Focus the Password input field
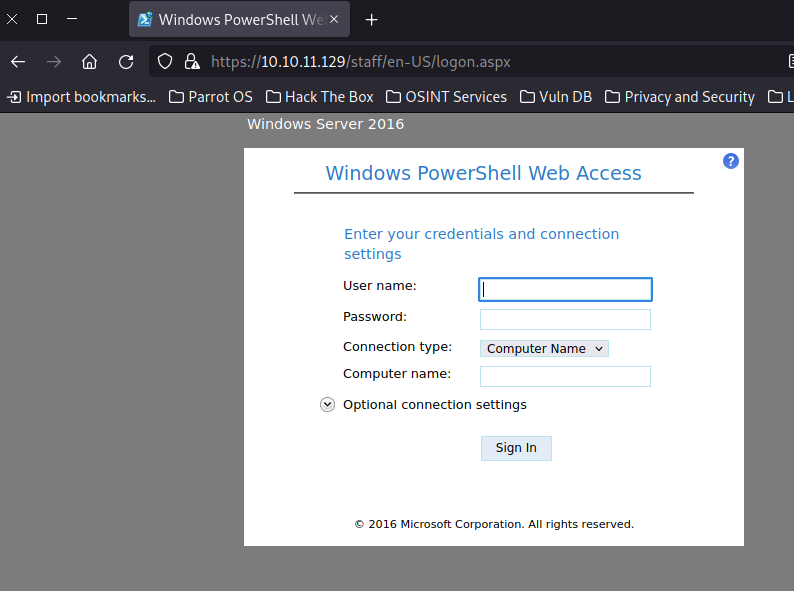The image size is (794, 591). point(565,320)
